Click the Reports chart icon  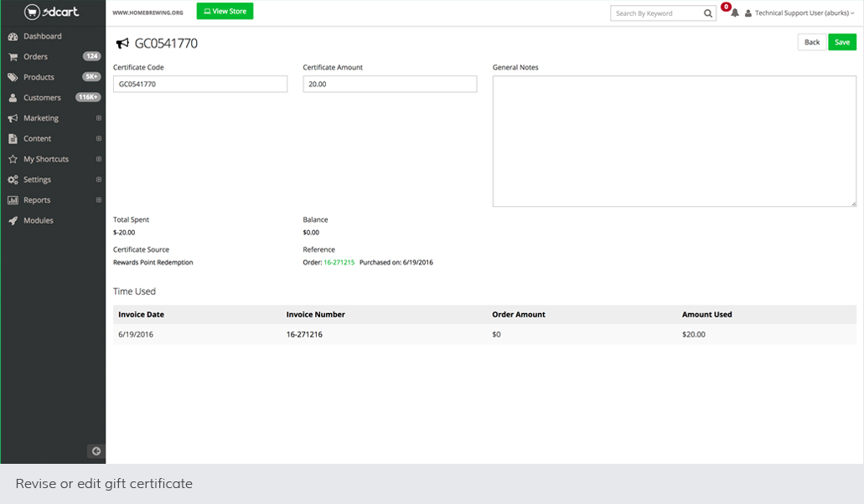13,200
